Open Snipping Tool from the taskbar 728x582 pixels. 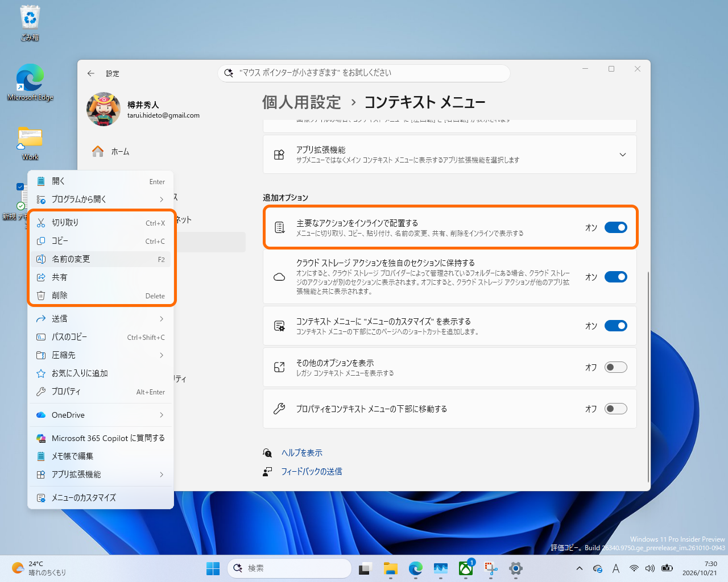coord(491,568)
